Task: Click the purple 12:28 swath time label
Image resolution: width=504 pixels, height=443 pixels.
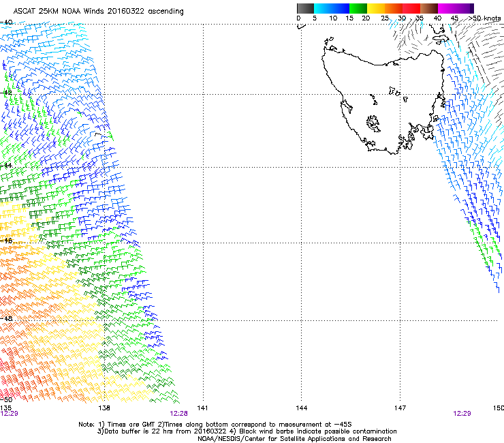Action: pyautogui.click(x=178, y=414)
